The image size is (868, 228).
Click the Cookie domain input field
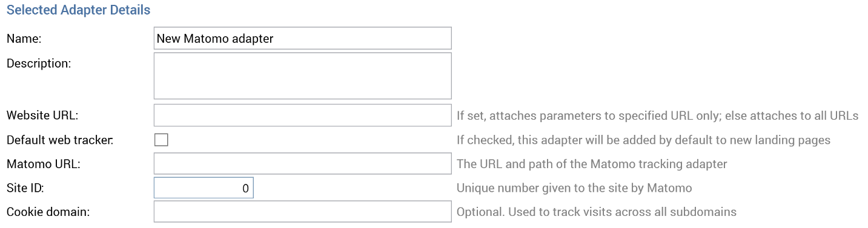click(302, 212)
